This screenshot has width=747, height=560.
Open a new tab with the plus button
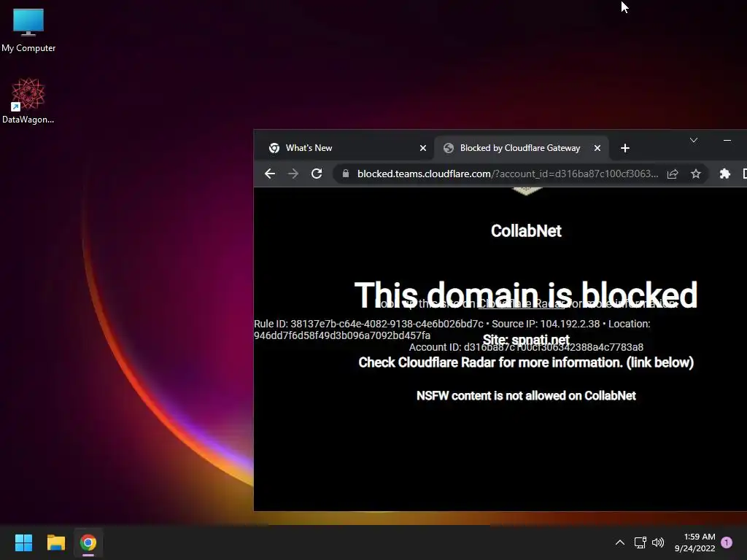pos(625,148)
